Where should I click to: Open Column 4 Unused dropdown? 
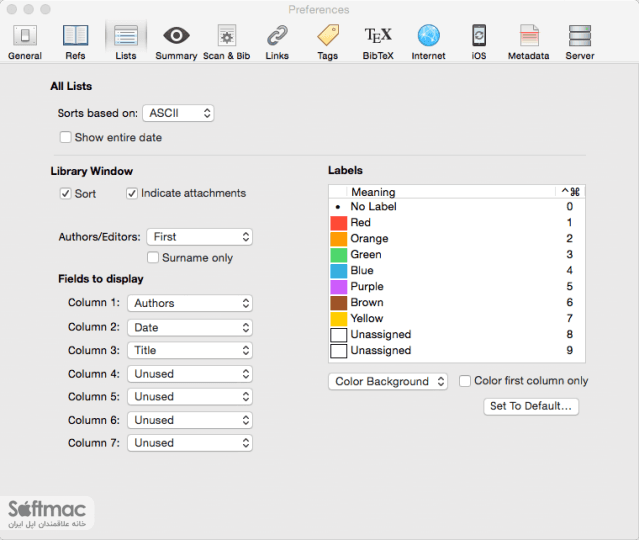click(190, 374)
